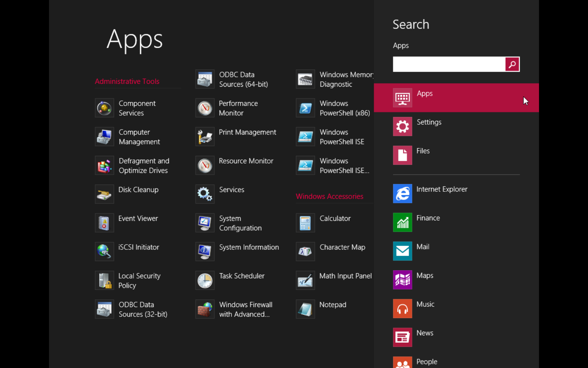The image size is (588, 368).
Task: Click the 'Notepad' label
Action: click(x=333, y=305)
